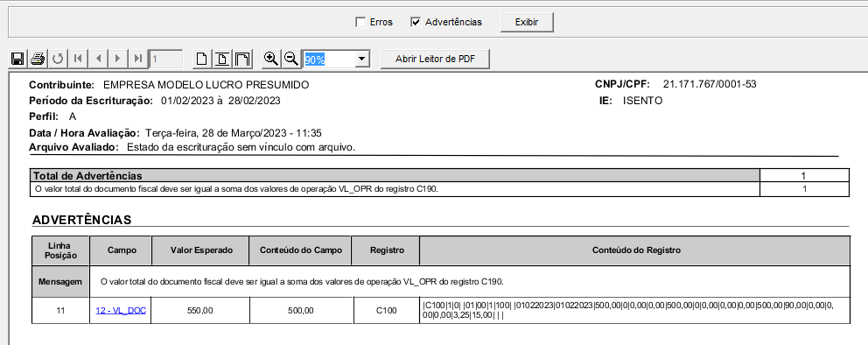Image resolution: width=868 pixels, height=345 pixels.
Task: Click the Conteúdo do Campo column header
Action: click(301, 250)
